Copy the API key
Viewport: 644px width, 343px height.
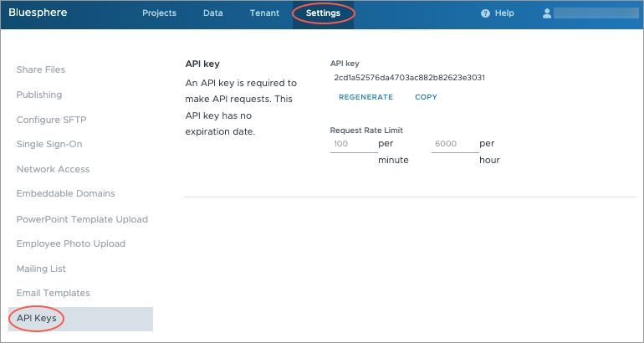(x=426, y=97)
